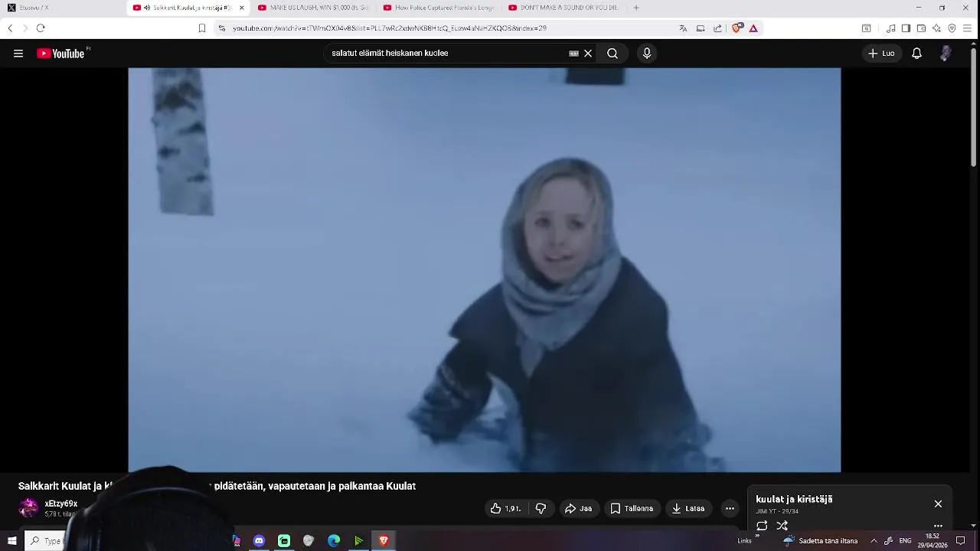Open the Windows Start menu

pos(12,541)
